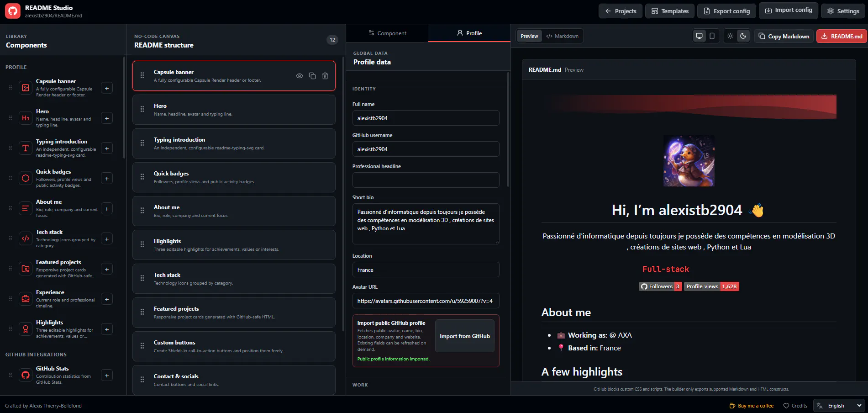Viewport: 868px width, 413px height.
Task: Open Buy me a coffee link
Action: coord(752,406)
